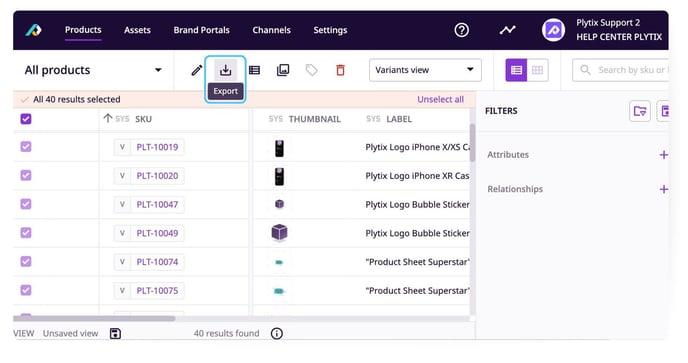
Task: Click 'All 40 results selected' text
Action: click(77, 99)
